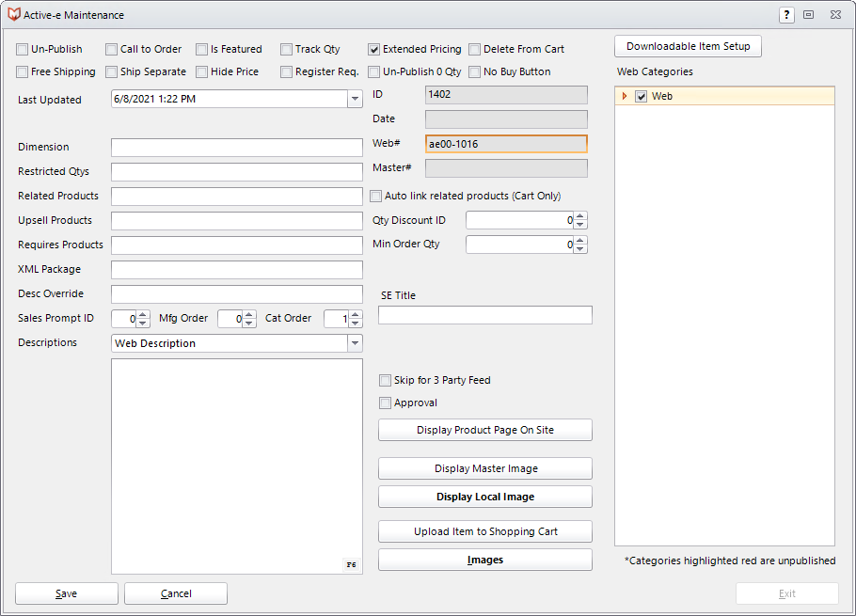Click Display Product Page On Site
The width and height of the screenshot is (856, 616).
click(485, 430)
